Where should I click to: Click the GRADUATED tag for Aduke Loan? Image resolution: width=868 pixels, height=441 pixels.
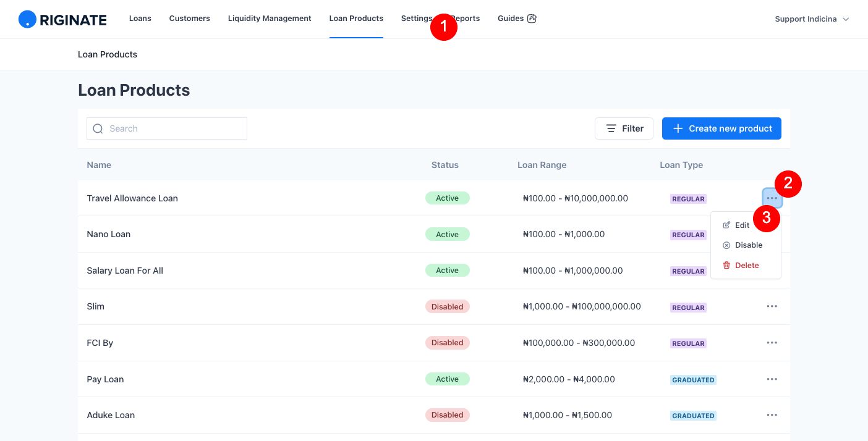(693, 416)
